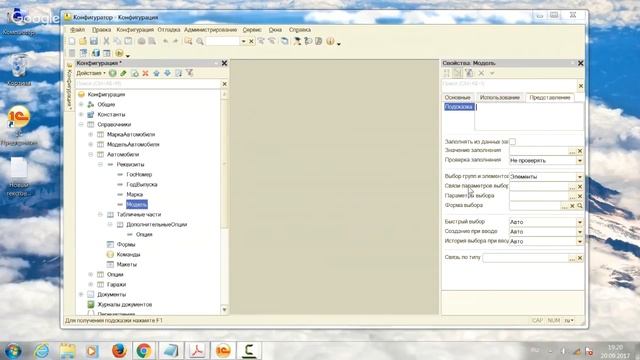Open ellipsis button for Связь по типу
The height and width of the screenshot is (360, 640).
point(572,258)
